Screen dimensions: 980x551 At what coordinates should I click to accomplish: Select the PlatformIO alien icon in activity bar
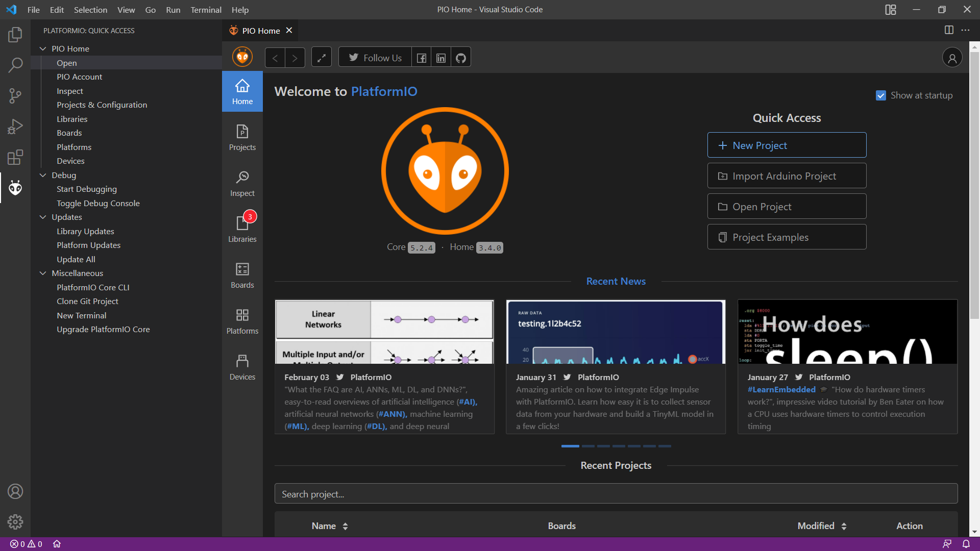point(15,188)
